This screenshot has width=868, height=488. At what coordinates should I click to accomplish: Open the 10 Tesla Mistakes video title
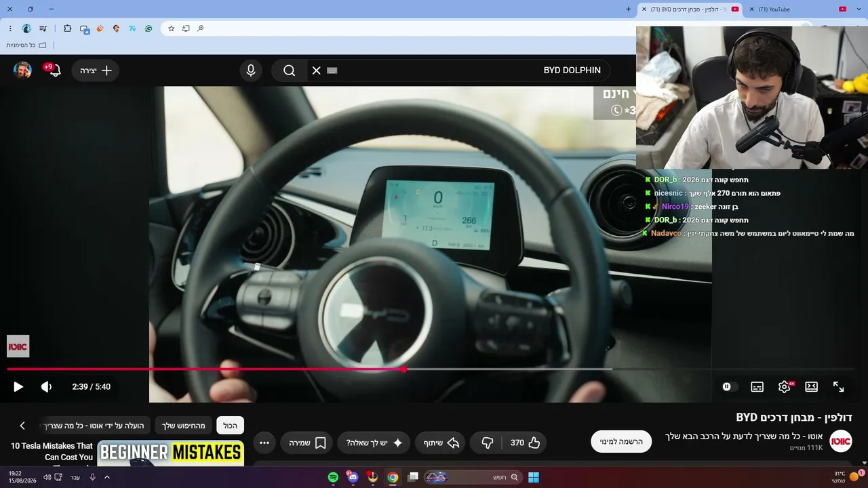pos(52,452)
